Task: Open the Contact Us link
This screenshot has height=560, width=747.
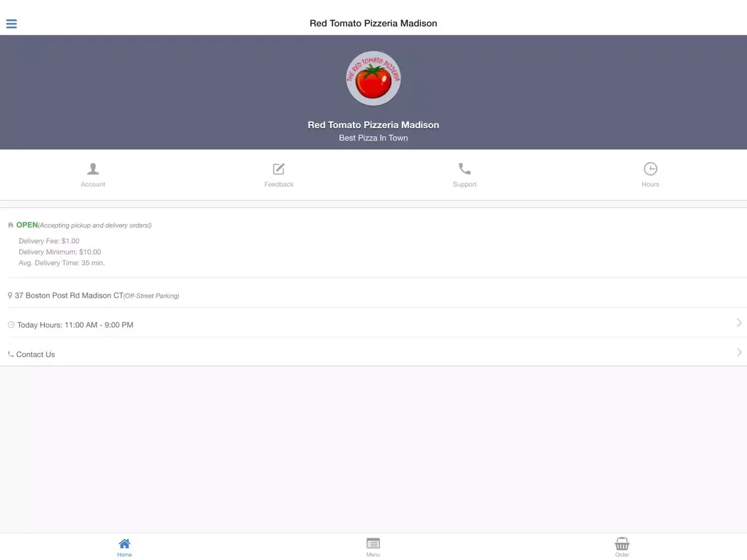Action: pyautogui.click(x=36, y=354)
